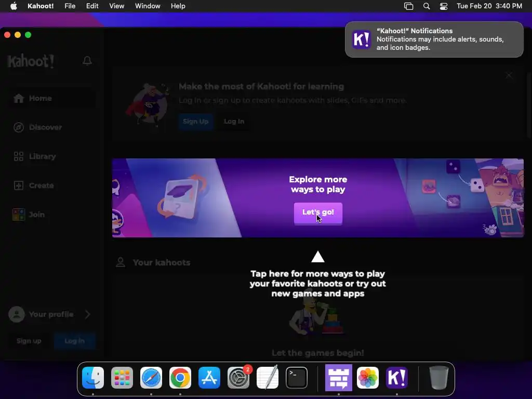This screenshot has width=532, height=399.
Task: Click the sidebar Sign up button
Action: tap(29, 341)
